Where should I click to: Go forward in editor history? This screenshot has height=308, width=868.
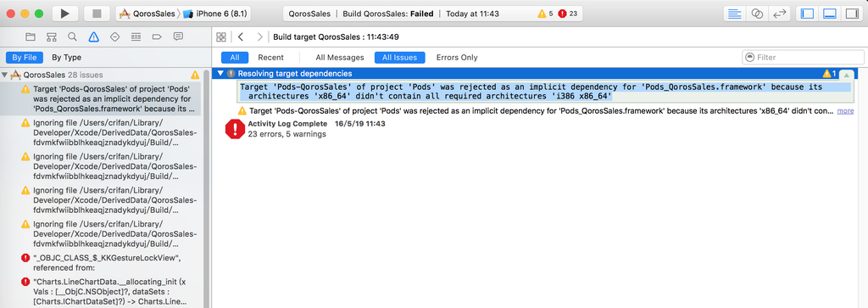[259, 37]
